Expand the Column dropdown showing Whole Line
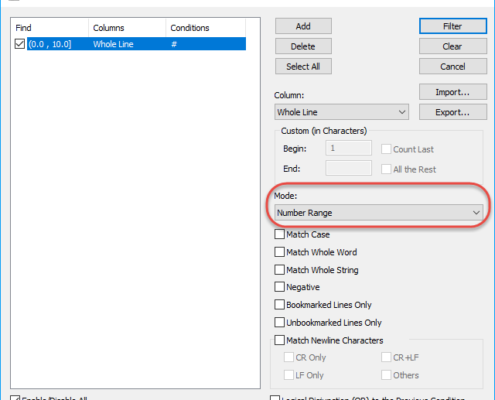Image resolution: width=495 pixels, height=400 pixels. click(x=342, y=112)
